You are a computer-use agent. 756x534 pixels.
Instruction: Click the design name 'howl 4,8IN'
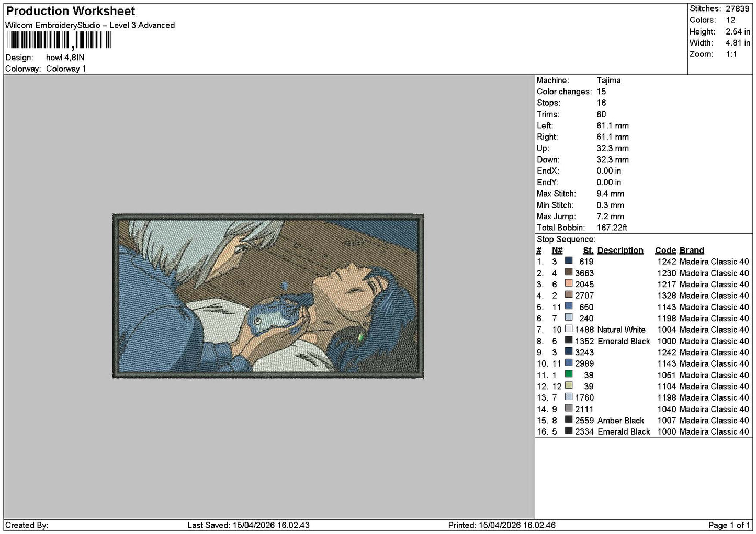click(65, 58)
